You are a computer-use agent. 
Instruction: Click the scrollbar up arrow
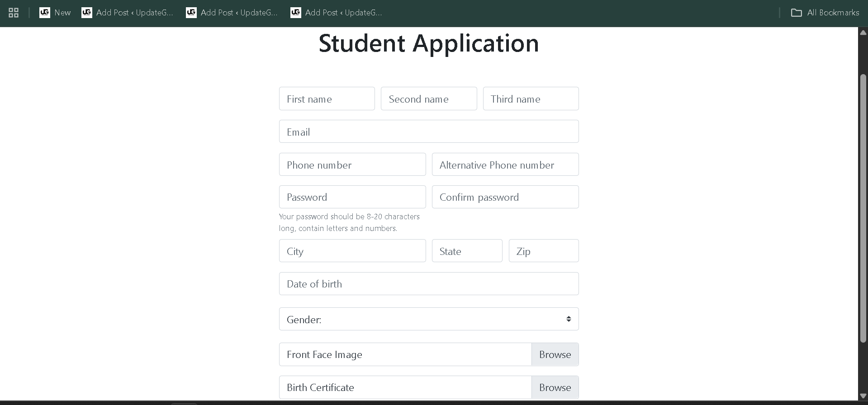[x=863, y=33]
